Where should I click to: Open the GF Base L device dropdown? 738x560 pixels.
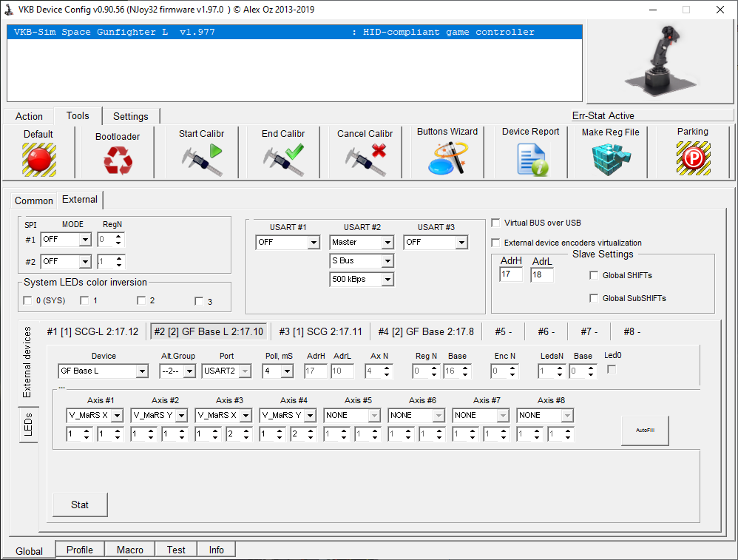click(142, 371)
